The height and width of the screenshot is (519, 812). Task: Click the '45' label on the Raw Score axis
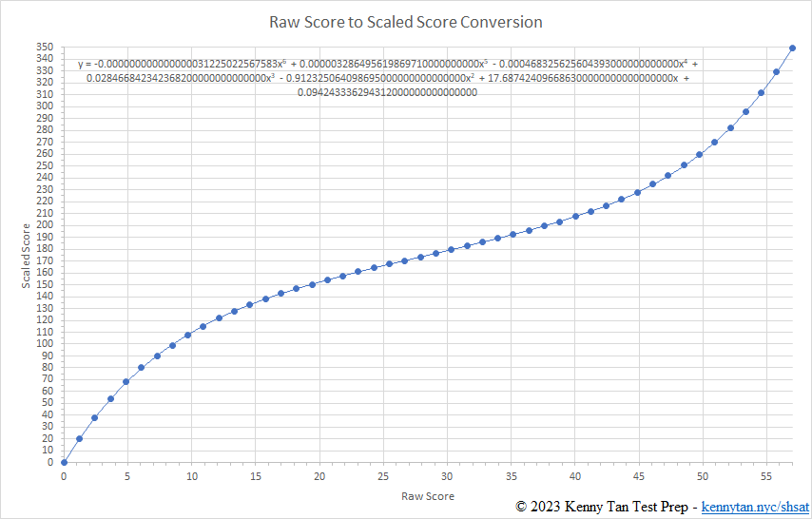(639, 476)
